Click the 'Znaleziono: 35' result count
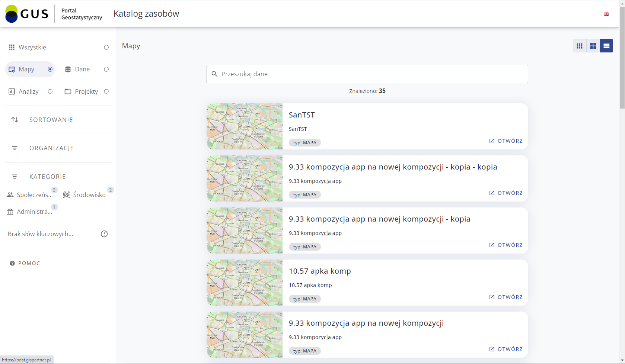625x364 pixels. (367, 91)
